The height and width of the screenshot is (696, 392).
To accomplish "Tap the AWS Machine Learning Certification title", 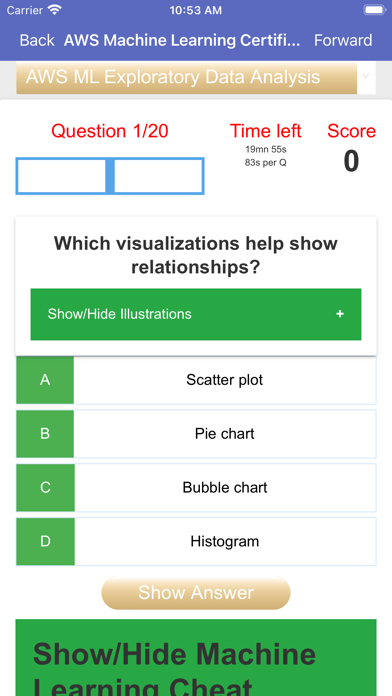I will click(x=182, y=40).
